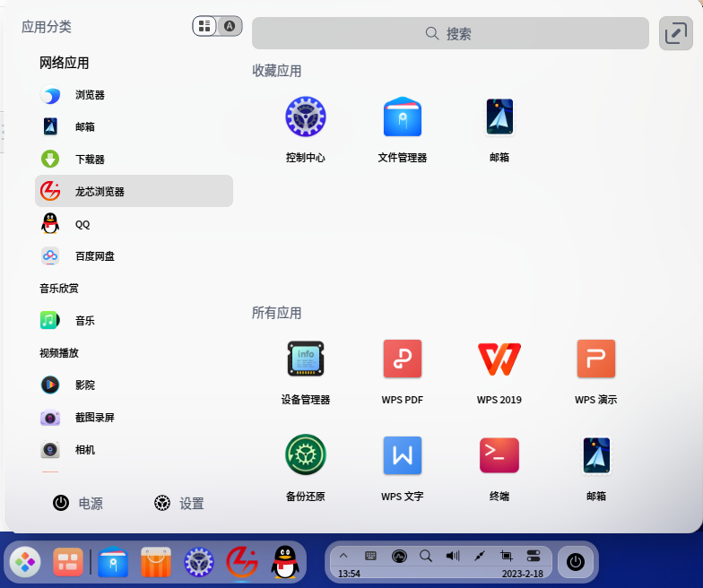The width and height of the screenshot is (703, 588).
Task: Open 控制中心 in 收藏应用
Action: coord(305,129)
